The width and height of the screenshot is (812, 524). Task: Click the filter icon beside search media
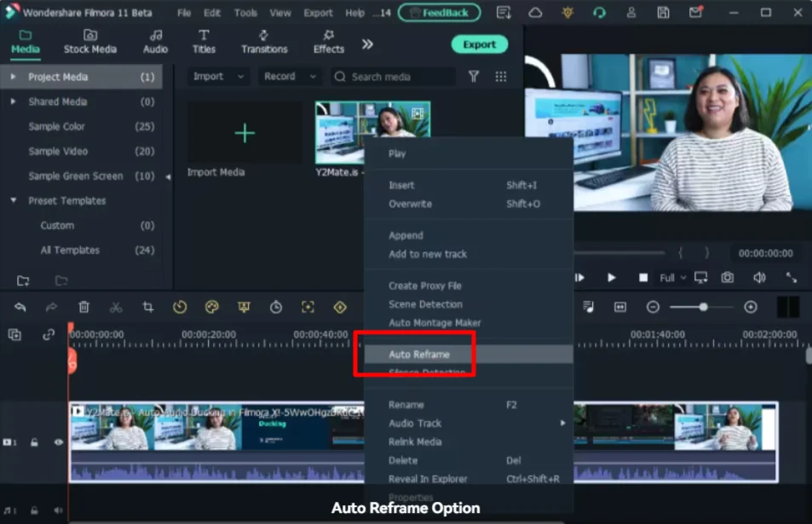tap(474, 77)
